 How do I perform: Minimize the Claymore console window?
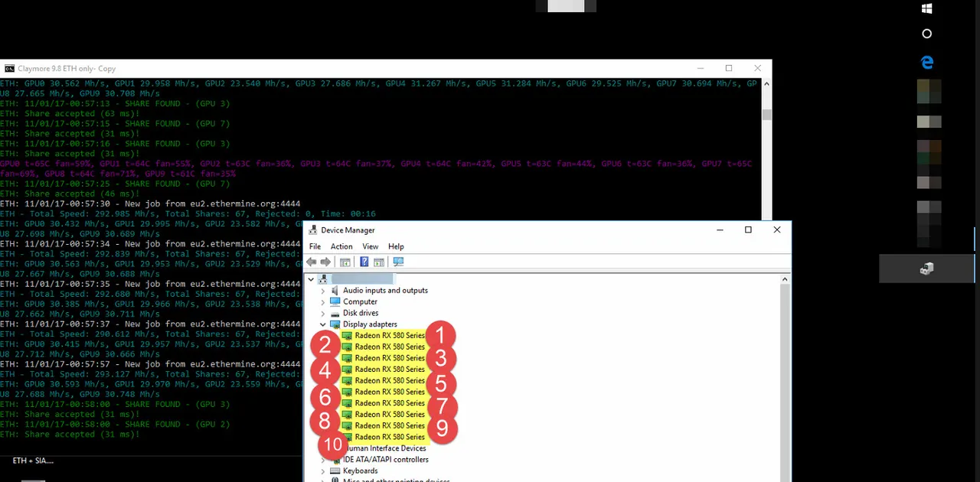pos(700,68)
